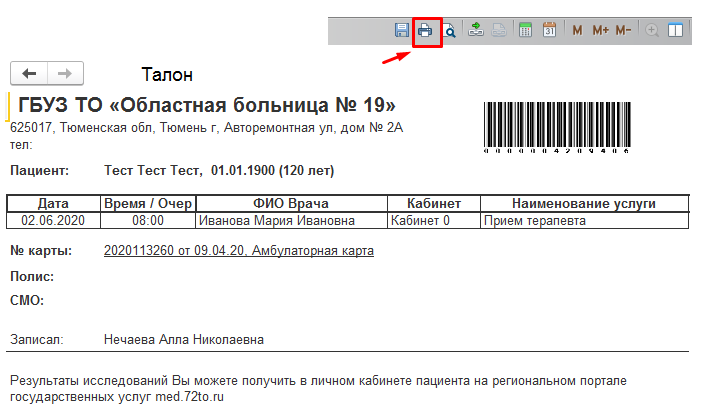
Task: Open the Амбулаторная карта link 2020113260
Action: click(238, 251)
